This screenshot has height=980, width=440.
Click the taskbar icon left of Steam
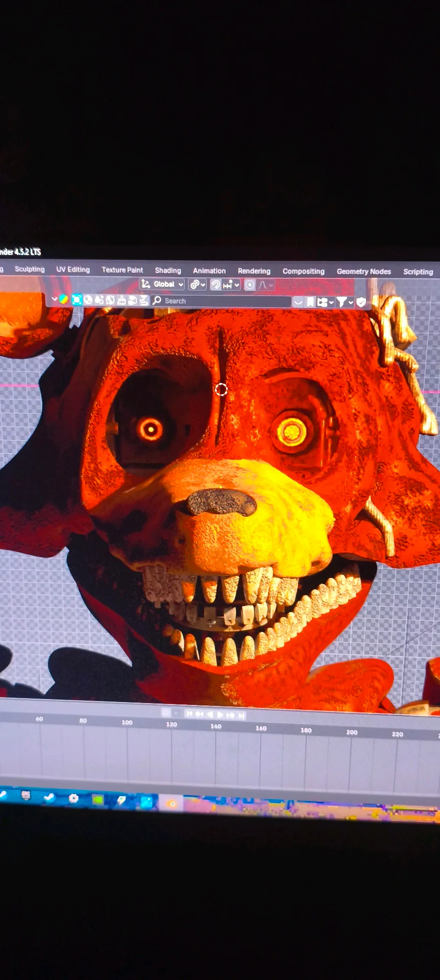pos(26,796)
